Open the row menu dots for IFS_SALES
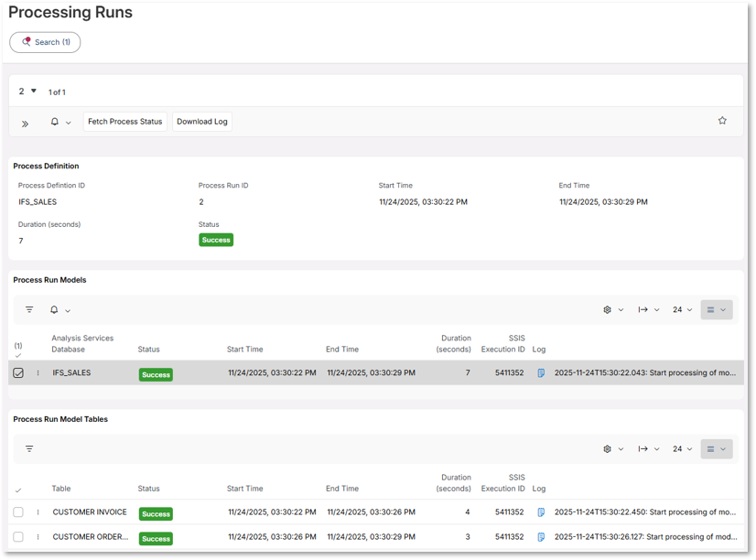Viewport: 756px width, 560px height. pos(38,373)
